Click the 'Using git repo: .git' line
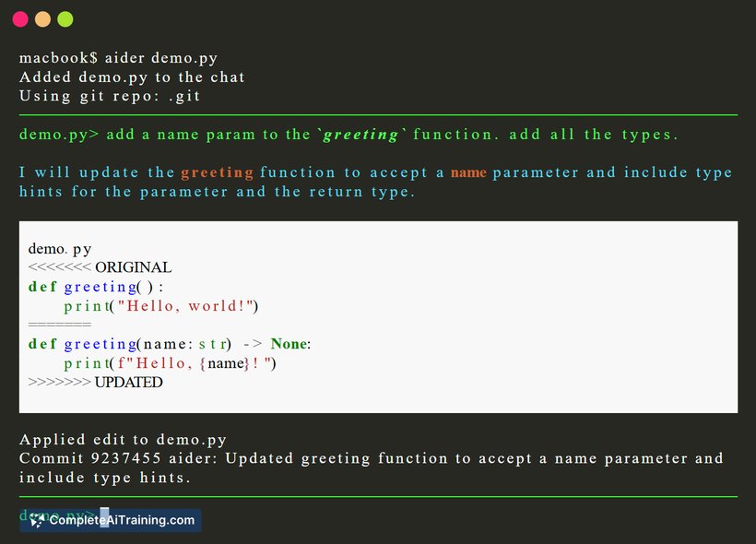 110,96
